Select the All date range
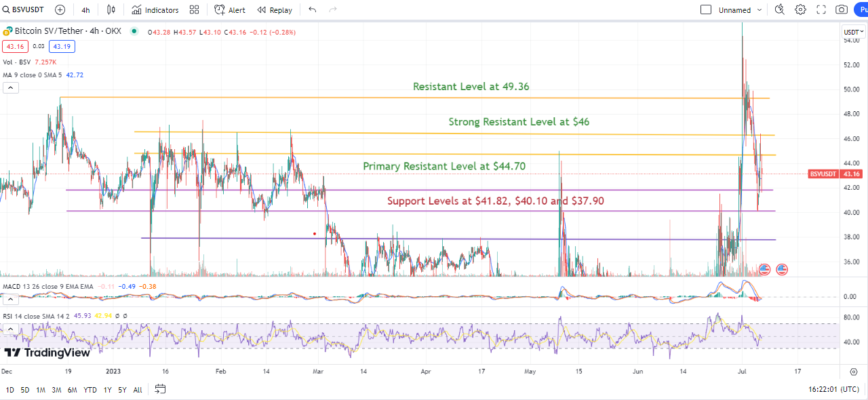 [x=138, y=390]
